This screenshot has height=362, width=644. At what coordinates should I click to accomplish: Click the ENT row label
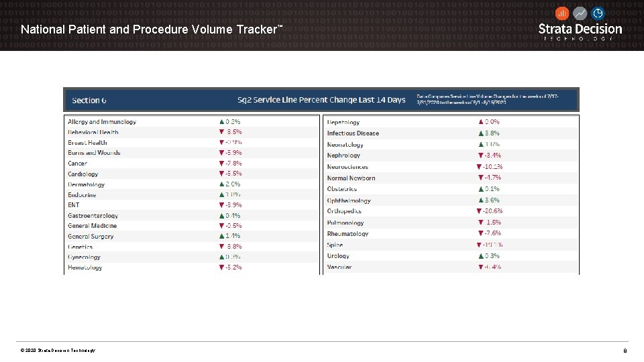pyautogui.click(x=74, y=205)
